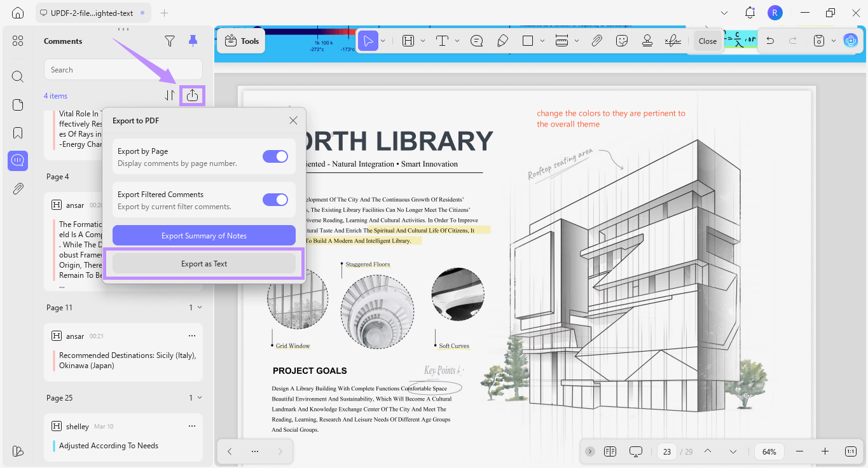Open the tab list dropdown in title bar
Viewport: 868px width, 468px height.
click(724, 13)
